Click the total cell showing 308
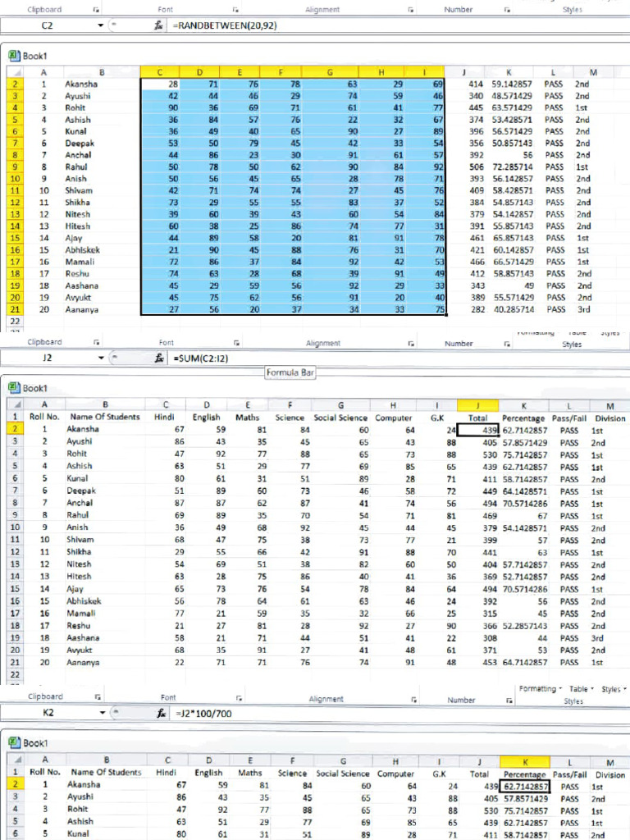The height and width of the screenshot is (840, 630). [x=478, y=638]
